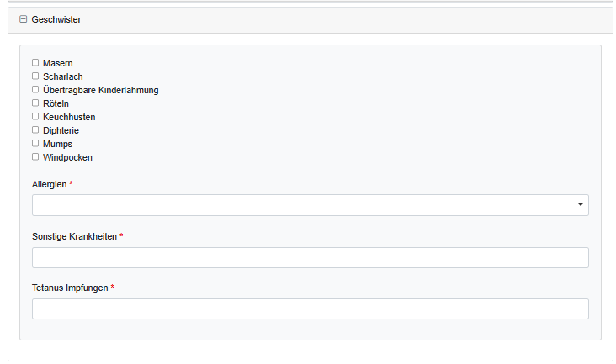This screenshot has width=616, height=364.
Task: Click the Geschwister panel header title
Action: pos(56,19)
